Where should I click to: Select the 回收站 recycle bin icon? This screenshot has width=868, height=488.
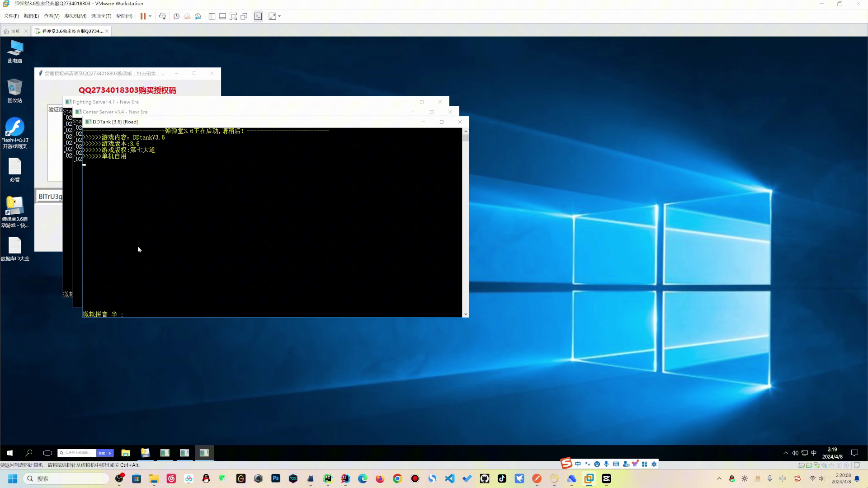pyautogui.click(x=14, y=91)
